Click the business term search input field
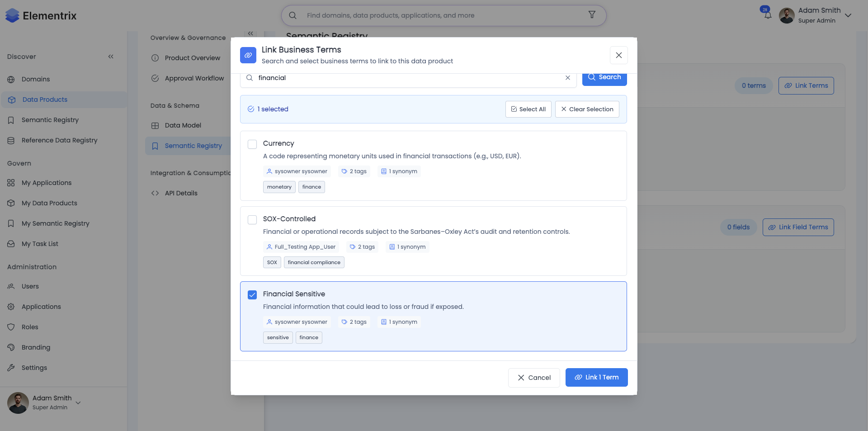This screenshot has height=431, width=868. click(407, 78)
